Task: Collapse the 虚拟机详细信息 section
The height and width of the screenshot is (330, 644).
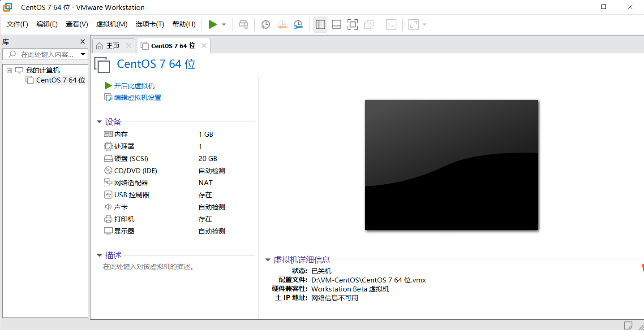Action: point(267,260)
